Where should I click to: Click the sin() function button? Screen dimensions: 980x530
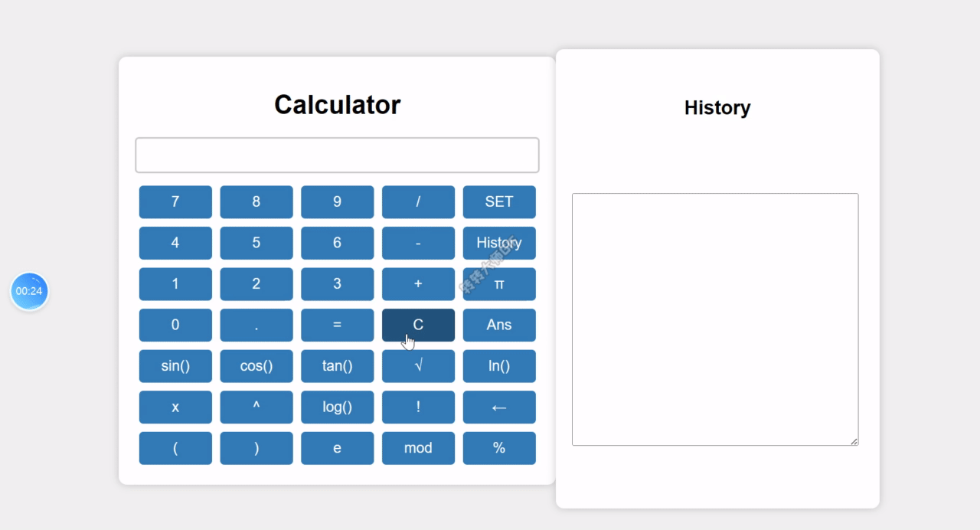[x=175, y=366]
